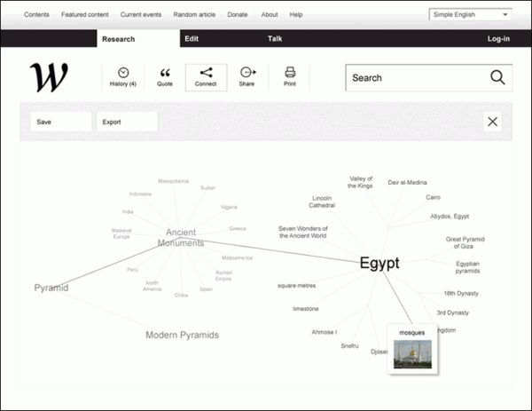The height and width of the screenshot is (411, 532).
Task: Close the Save/Export bar with the X
Action: pyautogui.click(x=493, y=122)
